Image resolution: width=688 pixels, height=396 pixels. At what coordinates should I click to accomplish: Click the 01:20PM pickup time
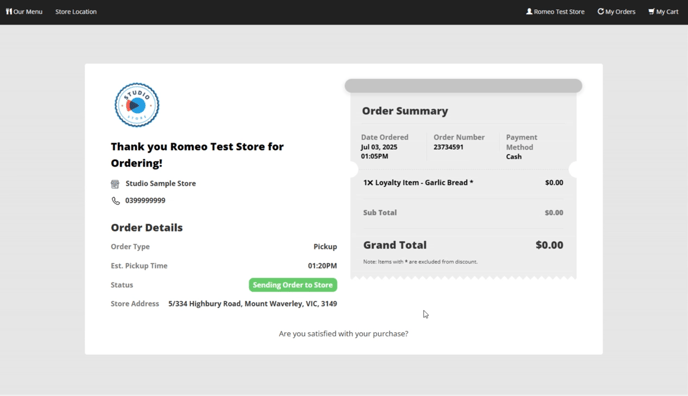[x=322, y=266]
